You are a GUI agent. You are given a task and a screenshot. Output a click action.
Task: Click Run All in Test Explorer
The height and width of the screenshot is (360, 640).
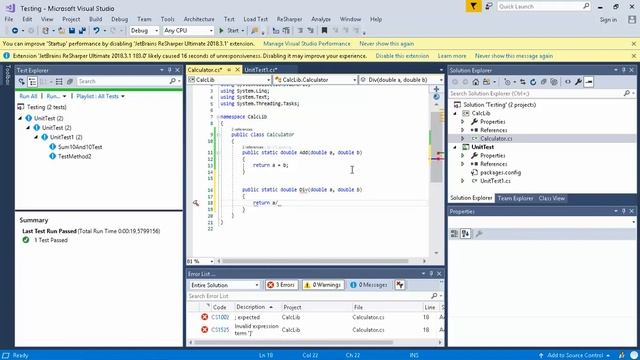[x=28, y=96]
